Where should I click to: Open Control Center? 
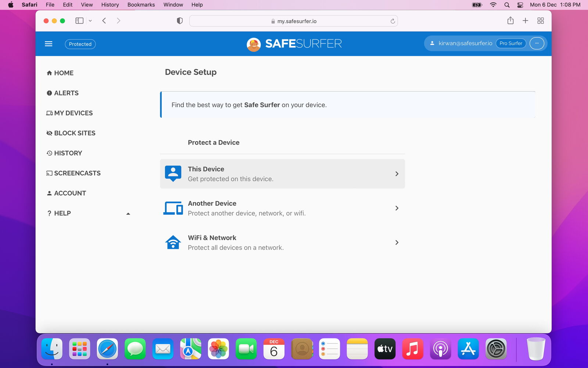[520, 5]
